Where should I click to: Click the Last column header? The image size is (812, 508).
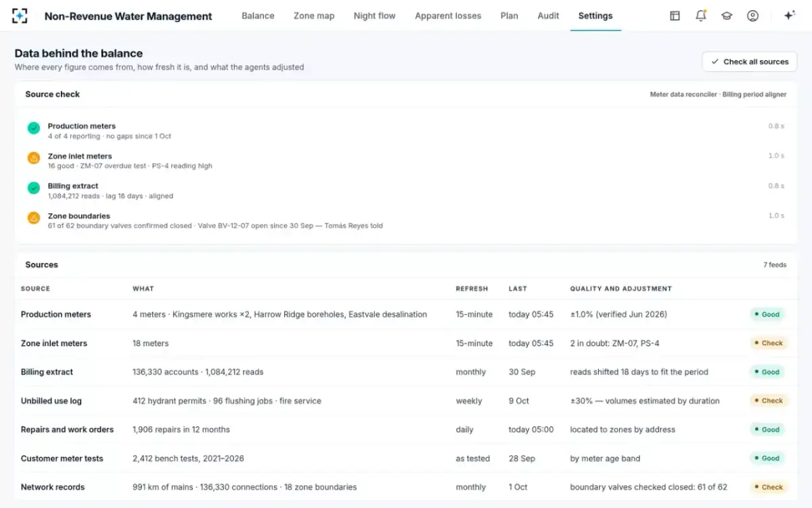click(518, 289)
